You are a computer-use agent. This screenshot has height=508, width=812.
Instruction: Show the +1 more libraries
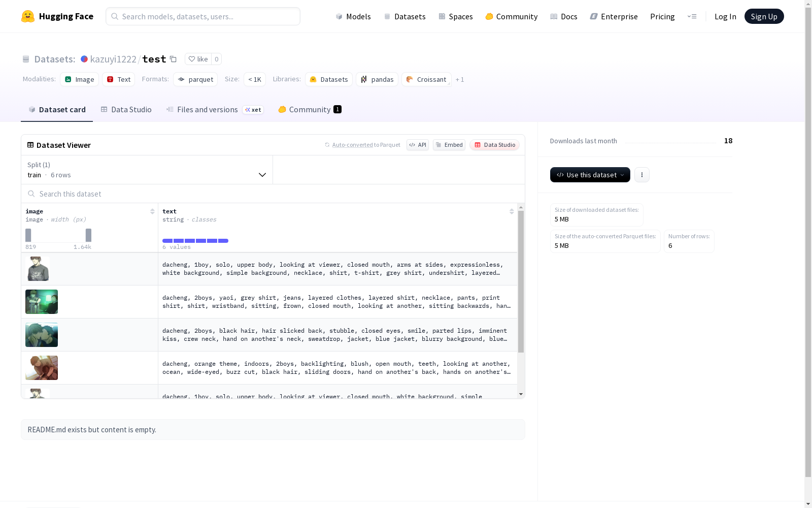click(x=460, y=79)
